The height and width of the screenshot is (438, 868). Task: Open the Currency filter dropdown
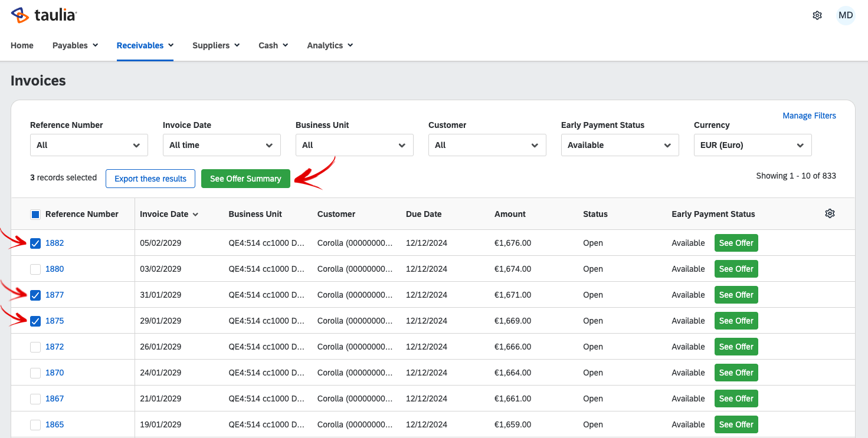[753, 145]
